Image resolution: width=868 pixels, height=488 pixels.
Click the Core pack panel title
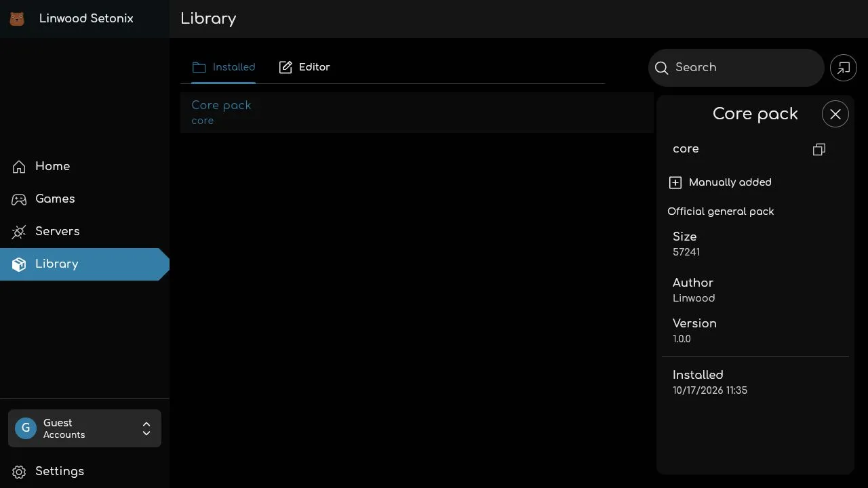(x=755, y=114)
